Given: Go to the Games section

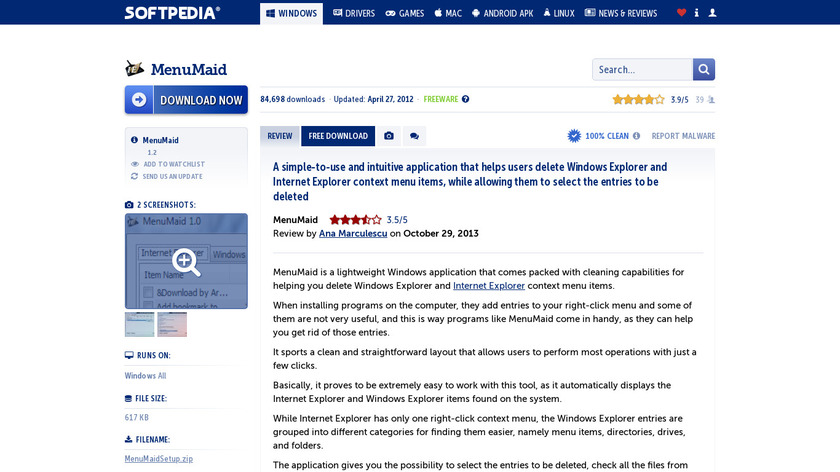Looking at the screenshot, I should point(404,13).
